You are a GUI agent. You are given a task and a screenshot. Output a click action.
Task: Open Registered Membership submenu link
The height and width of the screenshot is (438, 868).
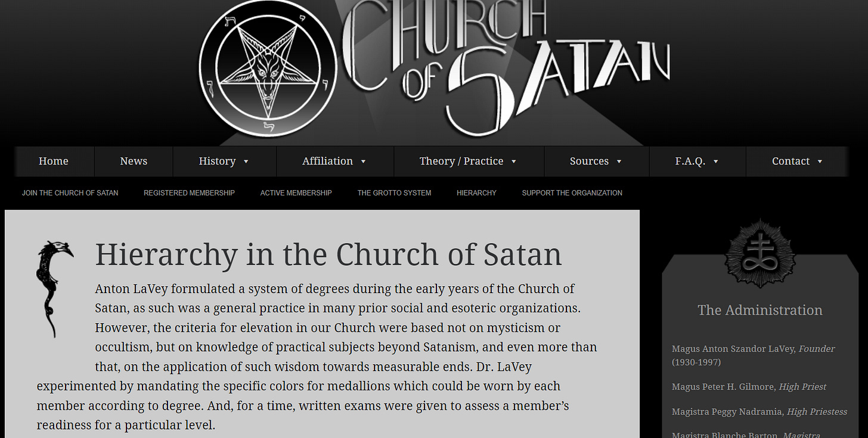(189, 193)
